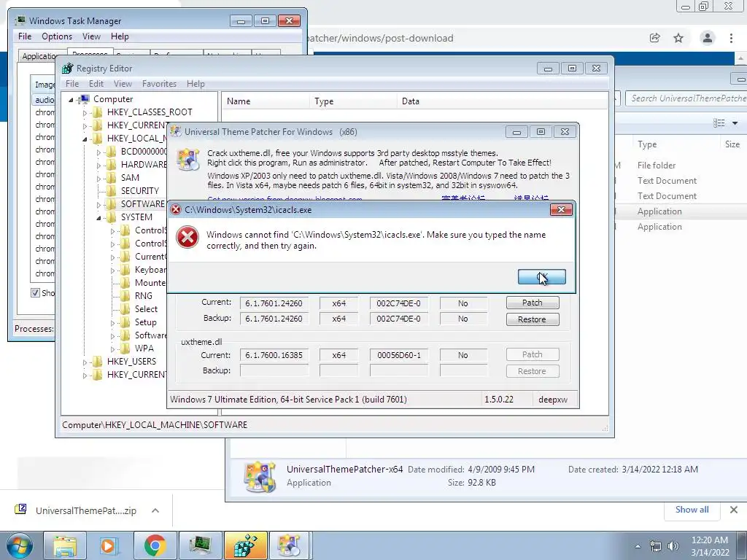
Task: Click the network tray icon
Action: coord(656,546)
